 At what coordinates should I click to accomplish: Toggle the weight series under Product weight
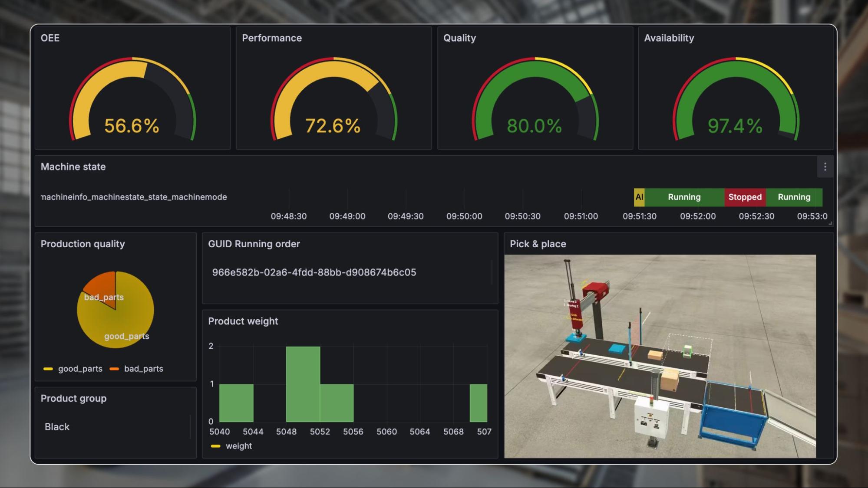coord(238,445)
